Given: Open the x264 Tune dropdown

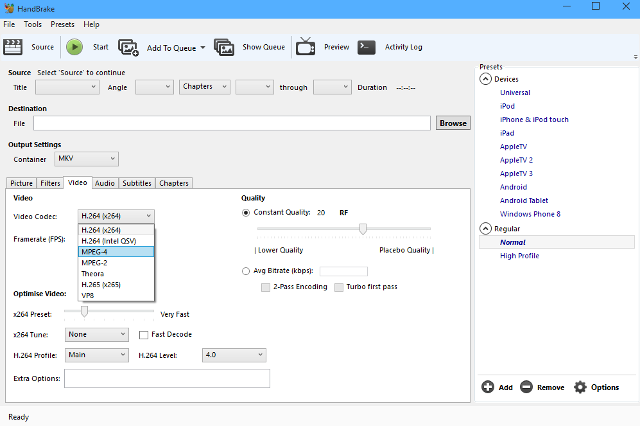Looking at the screenshot, I should coord(97,335).
